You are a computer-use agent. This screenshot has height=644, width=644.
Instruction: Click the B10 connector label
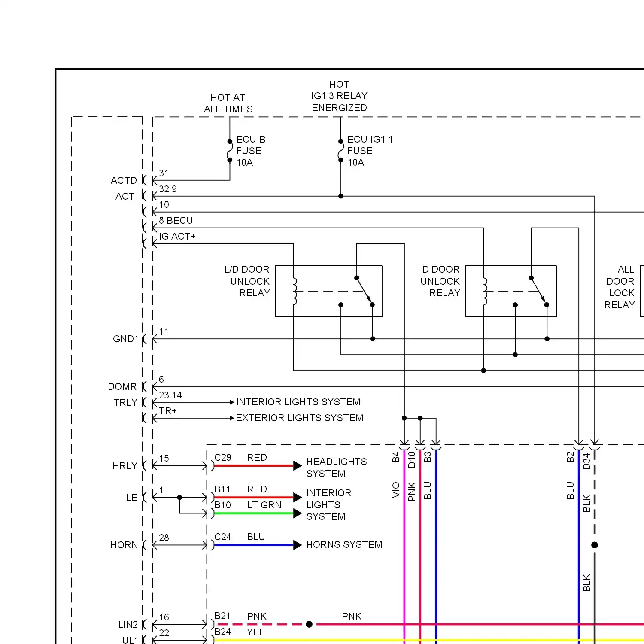coord(223,505)
